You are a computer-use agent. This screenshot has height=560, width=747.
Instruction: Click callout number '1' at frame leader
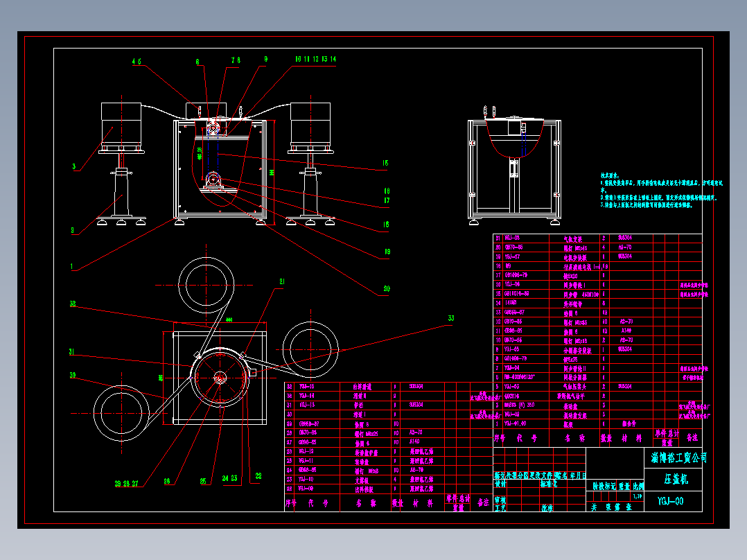tap(72, 266)
